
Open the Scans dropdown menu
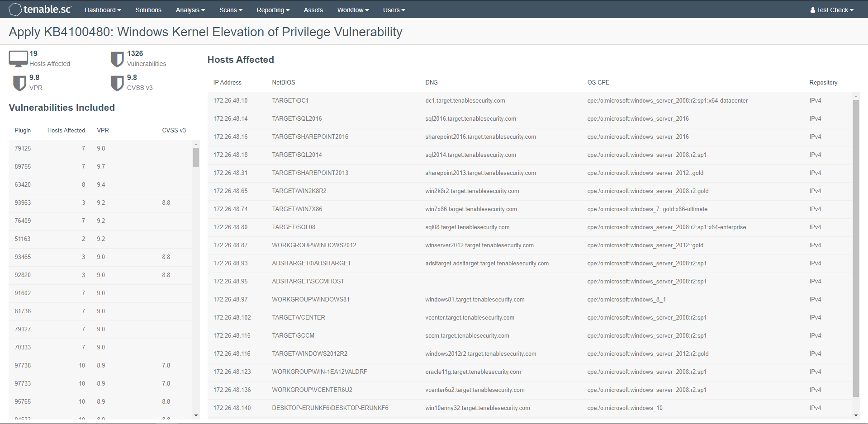[x=230, y=9]
